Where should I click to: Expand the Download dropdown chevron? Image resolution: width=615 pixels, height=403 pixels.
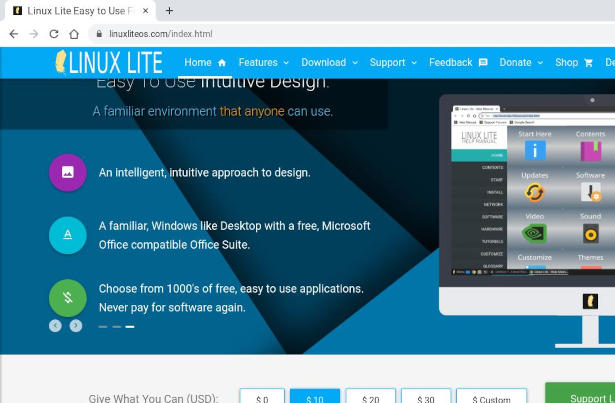(355, 63)
